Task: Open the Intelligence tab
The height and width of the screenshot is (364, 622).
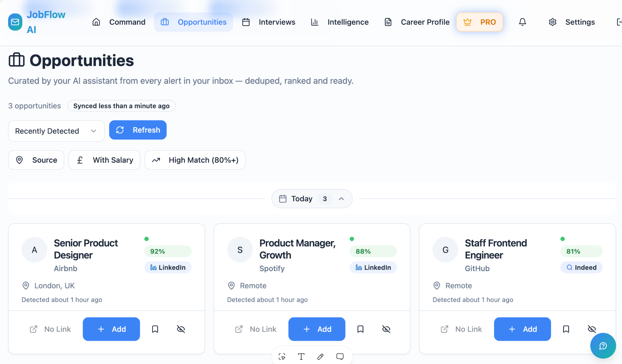Action: point(340,22)
